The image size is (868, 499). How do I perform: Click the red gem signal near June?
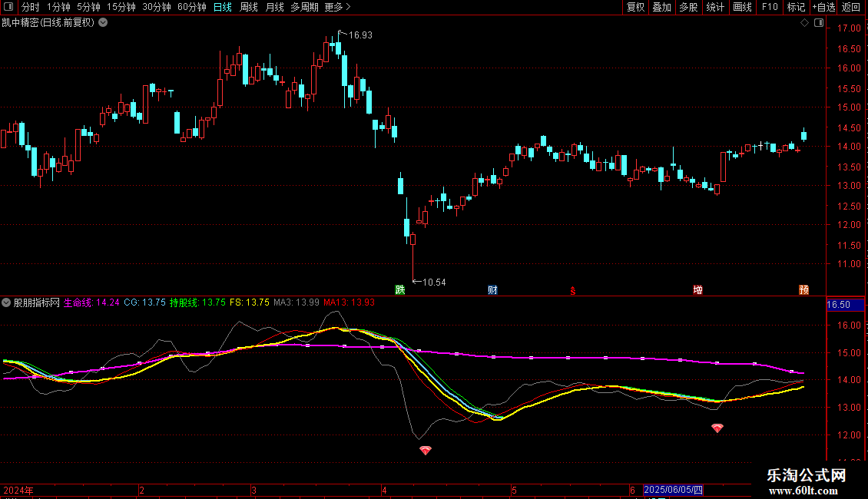click(x=717, y=428)
